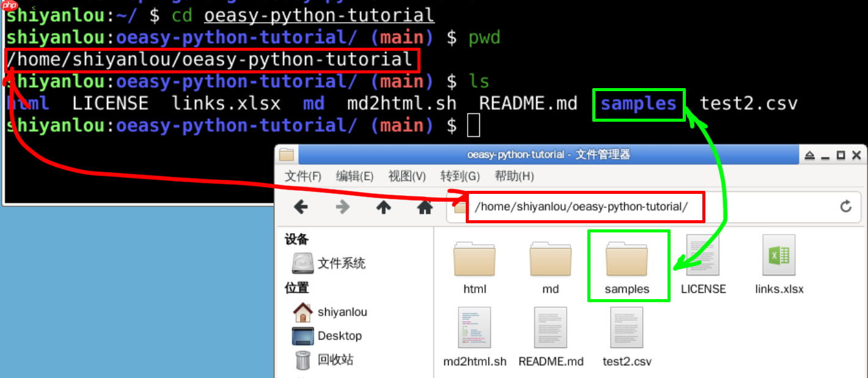Click the Back navigation arrow
Image resolution: width=868 pixels, height=378 pixels.
click(x=301, y=207)
